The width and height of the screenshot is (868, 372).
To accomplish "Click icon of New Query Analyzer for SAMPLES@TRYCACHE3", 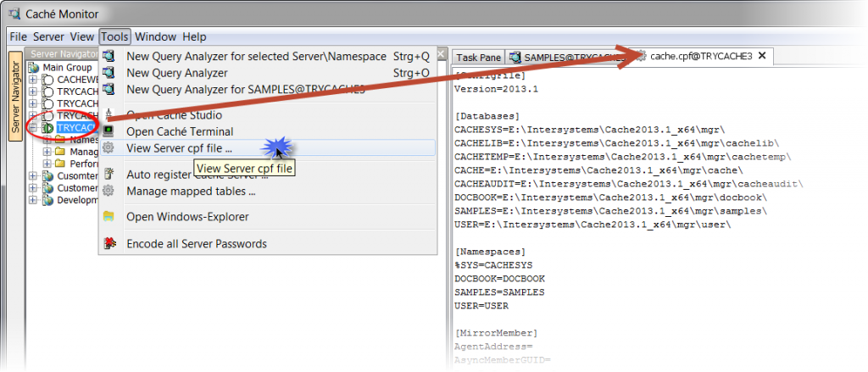I will pyautogui.click(x=109, y=89).
